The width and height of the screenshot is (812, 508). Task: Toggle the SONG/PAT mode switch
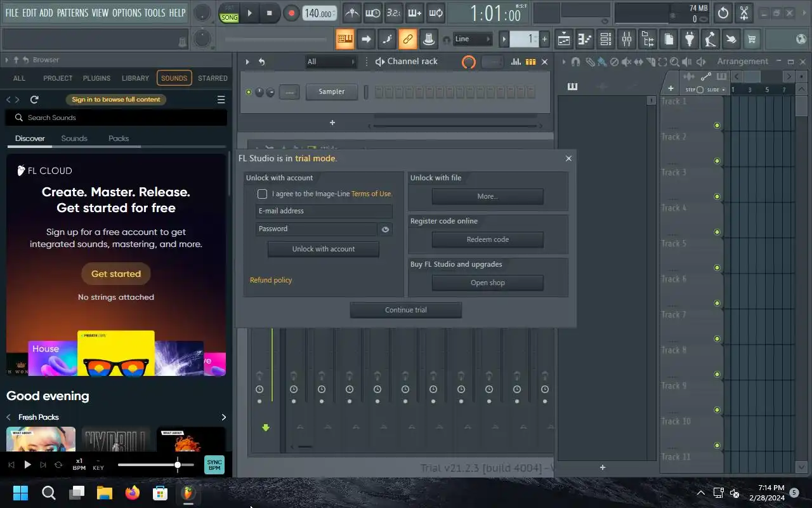(229, 13)
